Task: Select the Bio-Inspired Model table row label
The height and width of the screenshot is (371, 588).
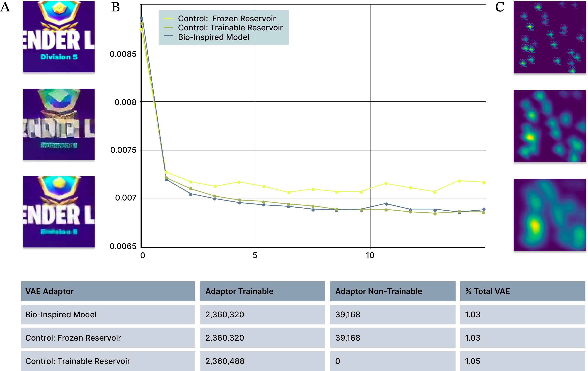Action: [x=61, y=314]
